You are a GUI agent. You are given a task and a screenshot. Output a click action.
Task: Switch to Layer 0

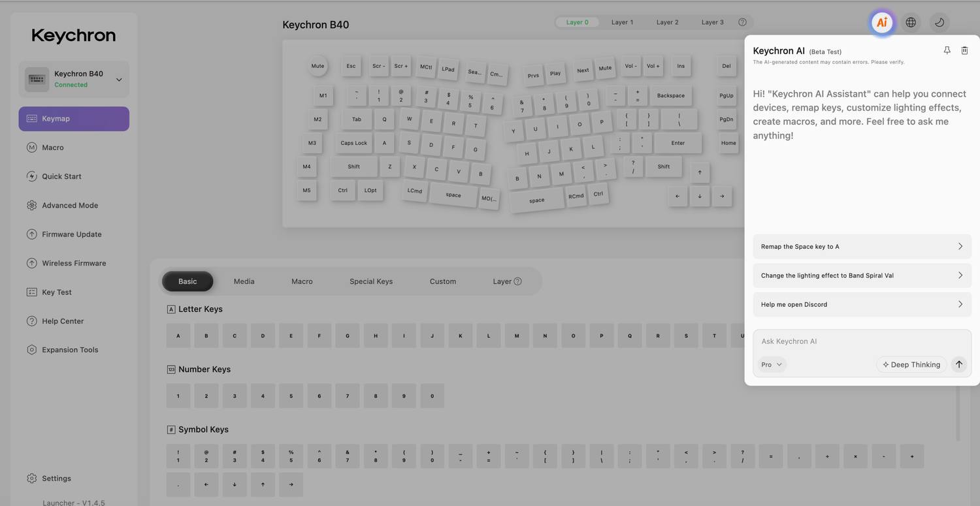click(578, 22)
